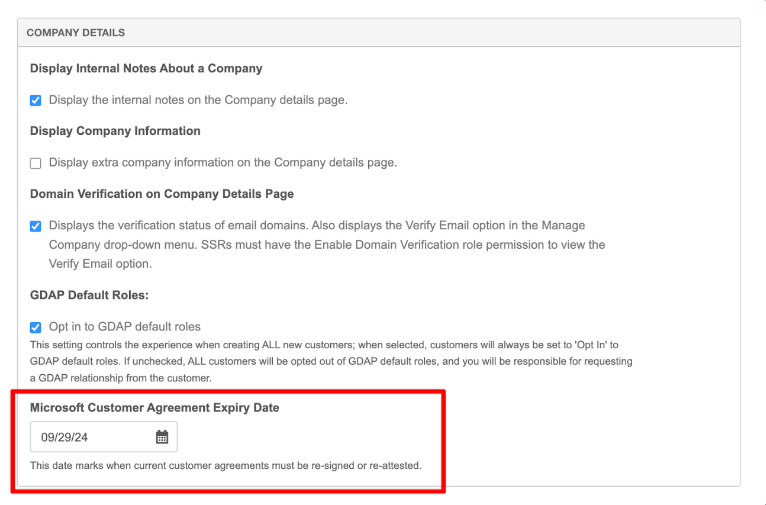Select 'Display Internal Notes About a Company' heading
The image size is (766, 505).
(146, 69)
